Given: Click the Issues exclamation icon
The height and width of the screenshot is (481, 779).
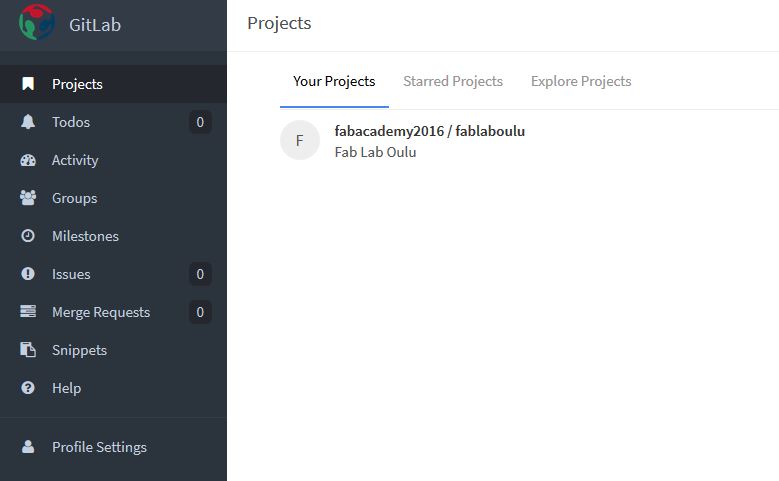Looking at the screenshot, I should 28,274.
